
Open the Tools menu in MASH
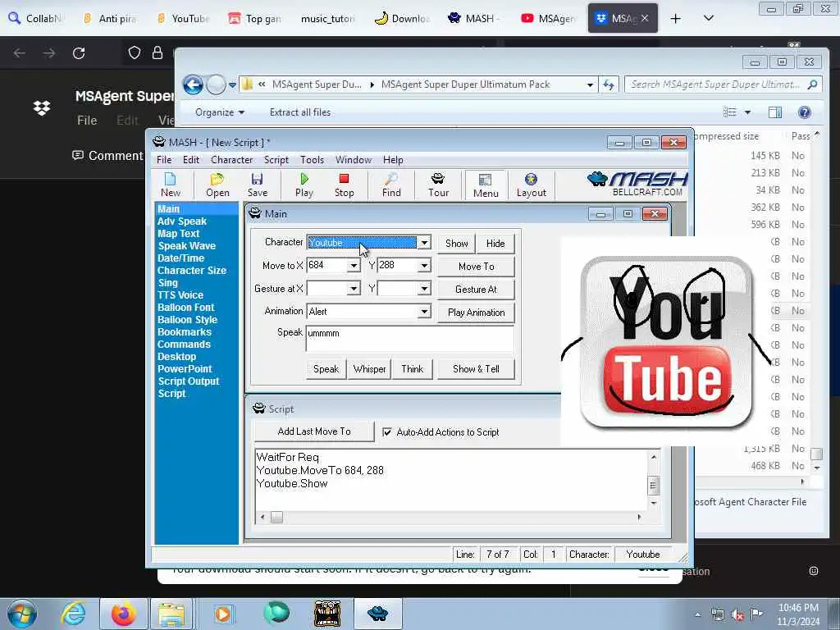pyautogui.click(x=312, y=160)
